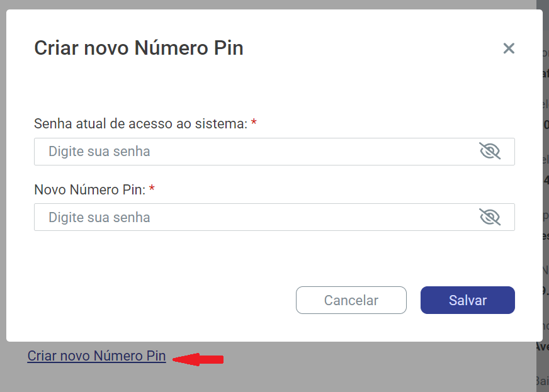Click red asterisk after Senha atual label
The image size is (549, 392).
[254, 123]
